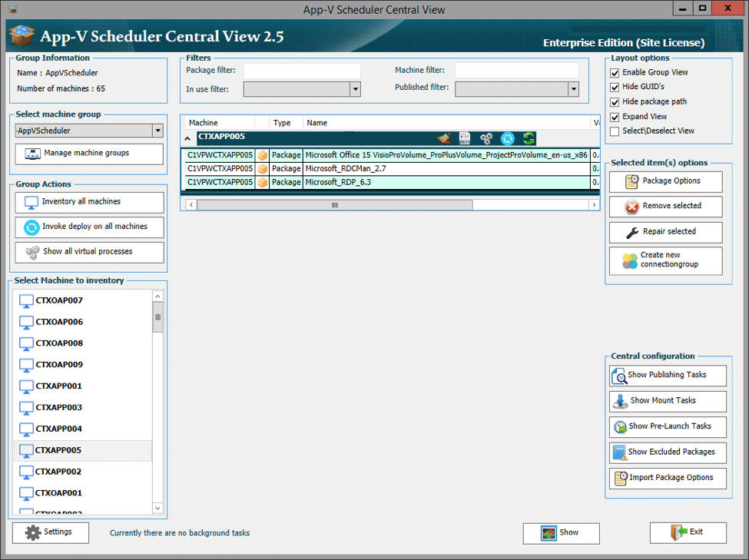
Task: Click the gears icon on Show all virtual processes
Action: tap(32, 252)
